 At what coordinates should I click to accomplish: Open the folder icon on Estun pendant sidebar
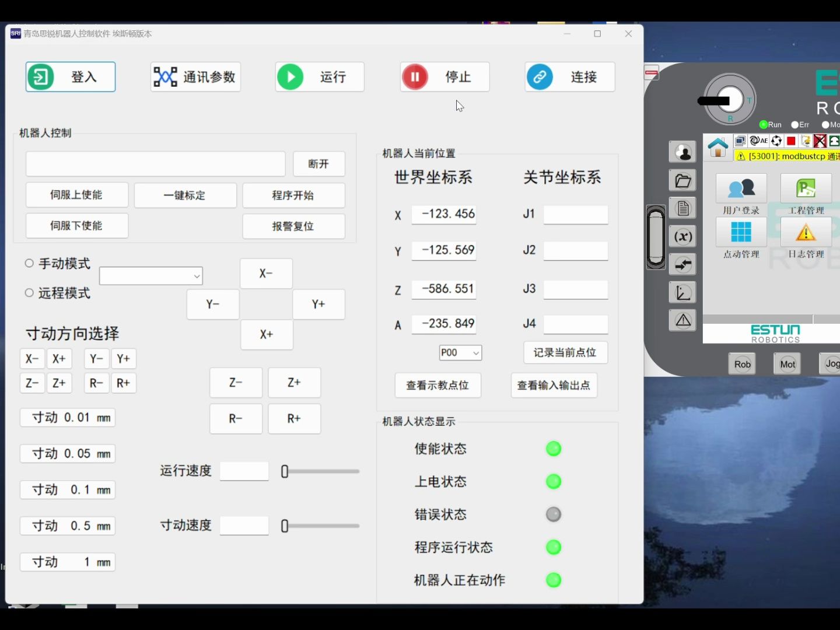pyautogui.click(x=682, y=180)
